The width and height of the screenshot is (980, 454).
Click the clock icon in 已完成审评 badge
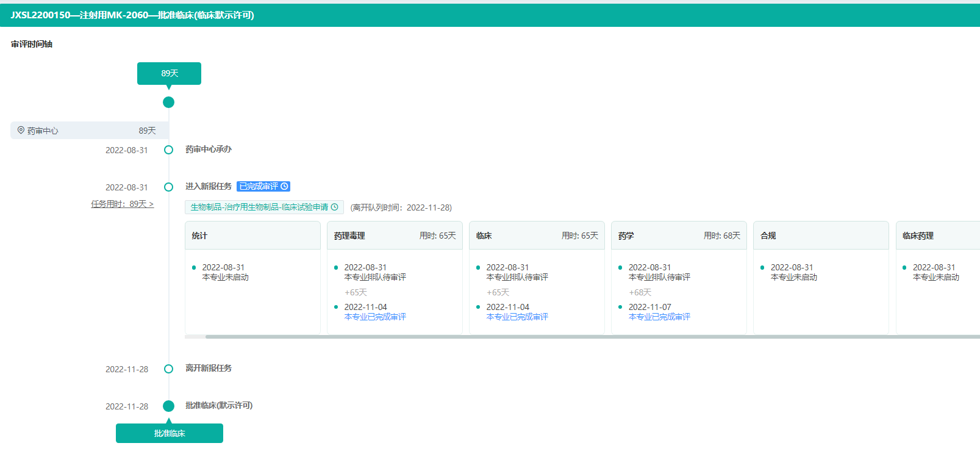284,187
